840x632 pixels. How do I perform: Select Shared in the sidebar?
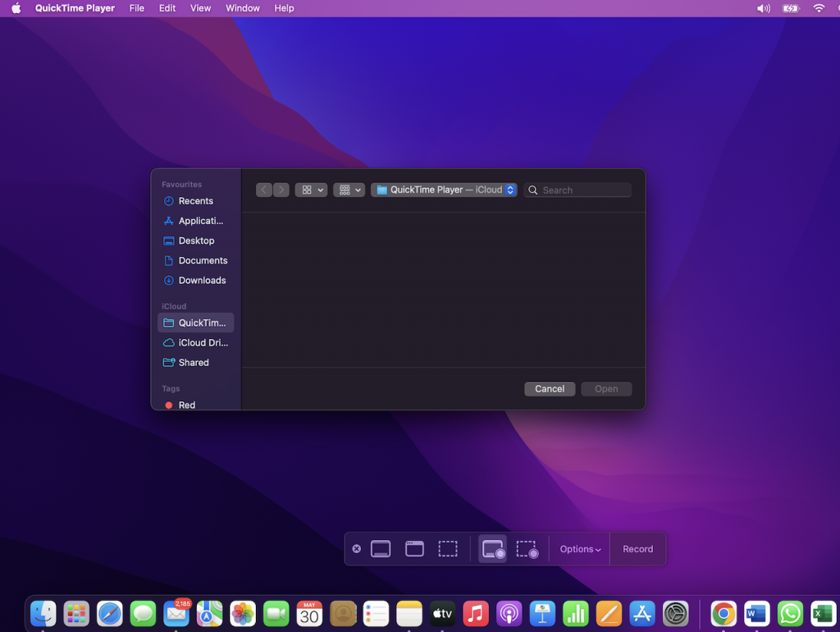pyautogui.click(x=195, y=362)
